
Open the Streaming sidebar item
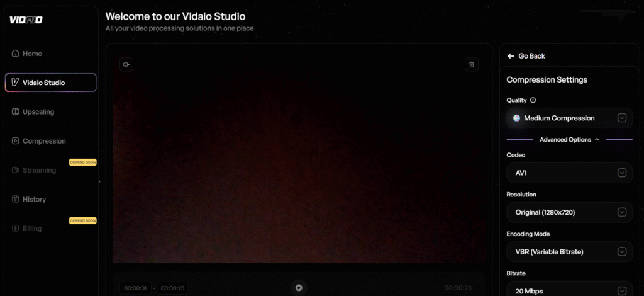[x=39, y=170]
